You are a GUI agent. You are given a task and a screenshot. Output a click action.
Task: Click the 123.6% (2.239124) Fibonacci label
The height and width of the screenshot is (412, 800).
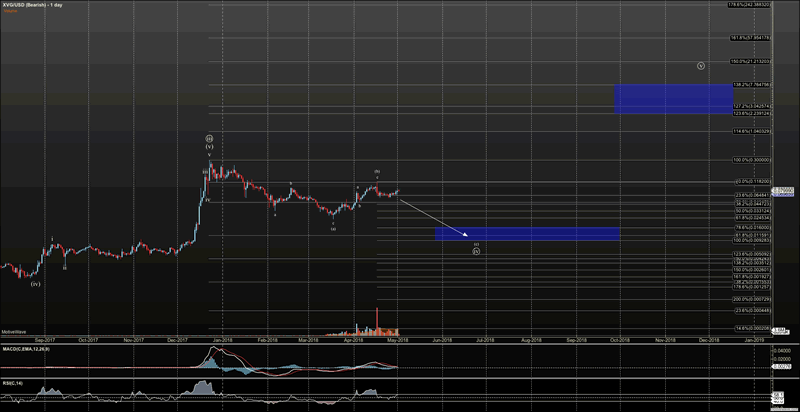click(751, 113)
